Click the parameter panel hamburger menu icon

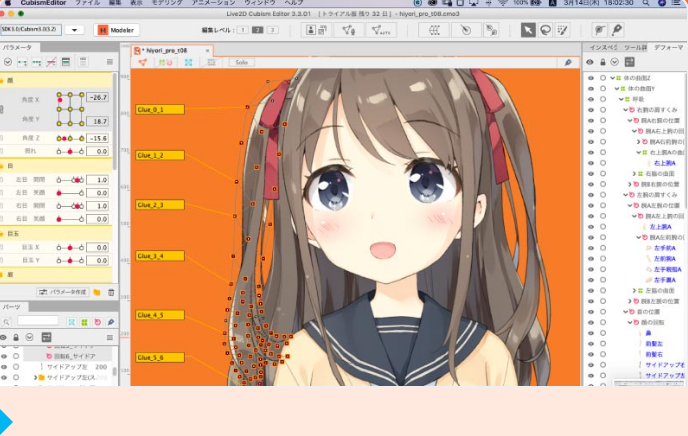(110, 62)
